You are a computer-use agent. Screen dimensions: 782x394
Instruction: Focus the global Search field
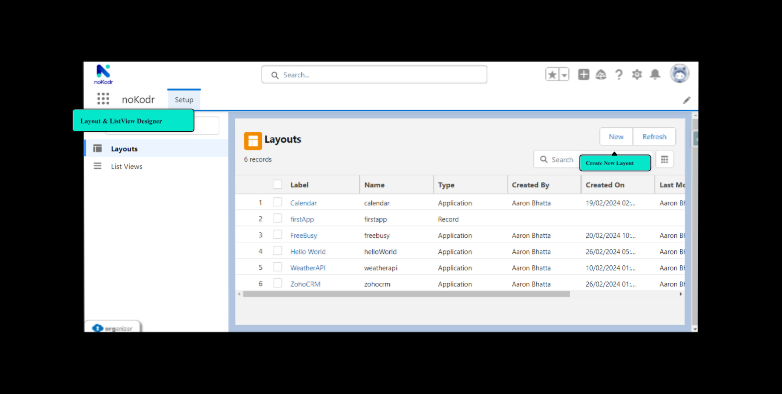pyautogui.click(x=374, y=75)
